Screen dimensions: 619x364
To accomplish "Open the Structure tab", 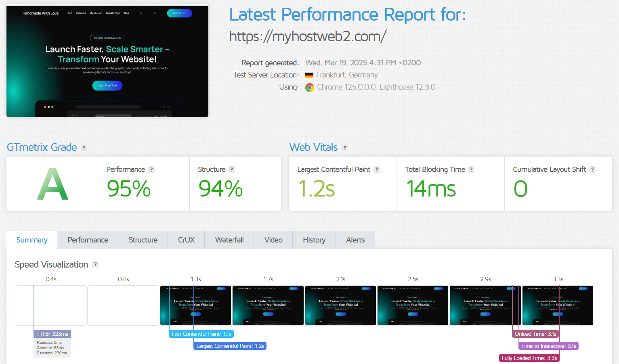I will click(143, 240).
